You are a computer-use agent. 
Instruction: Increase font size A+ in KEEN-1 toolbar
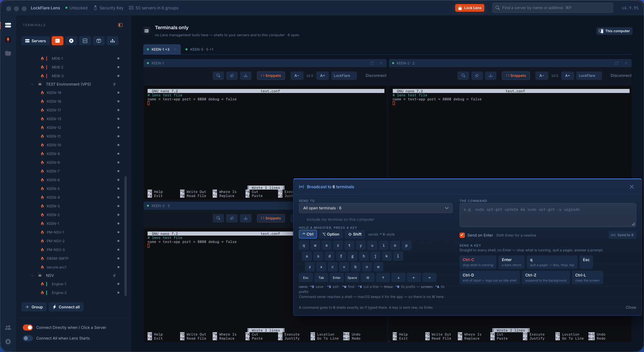click(x=322, y=76)
